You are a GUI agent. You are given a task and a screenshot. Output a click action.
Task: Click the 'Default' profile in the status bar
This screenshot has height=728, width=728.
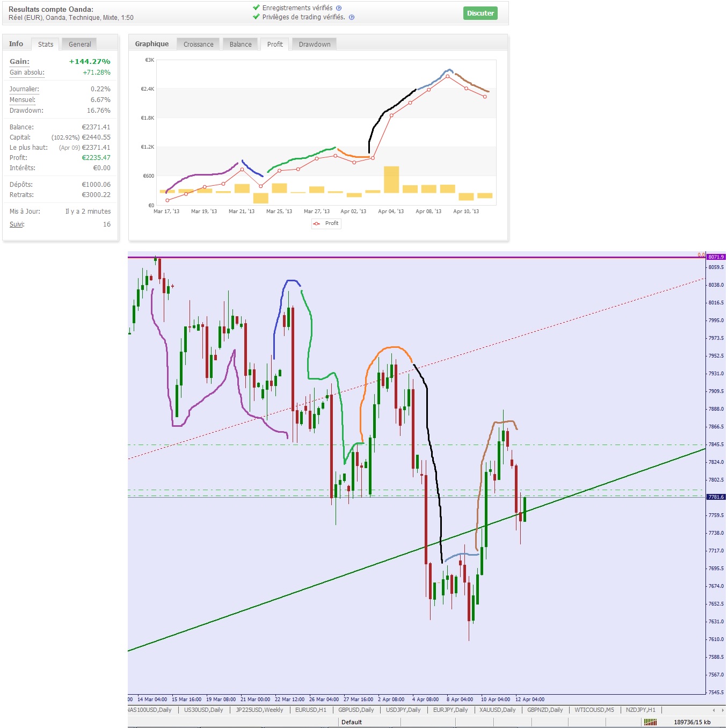click(x=352, y=722)
